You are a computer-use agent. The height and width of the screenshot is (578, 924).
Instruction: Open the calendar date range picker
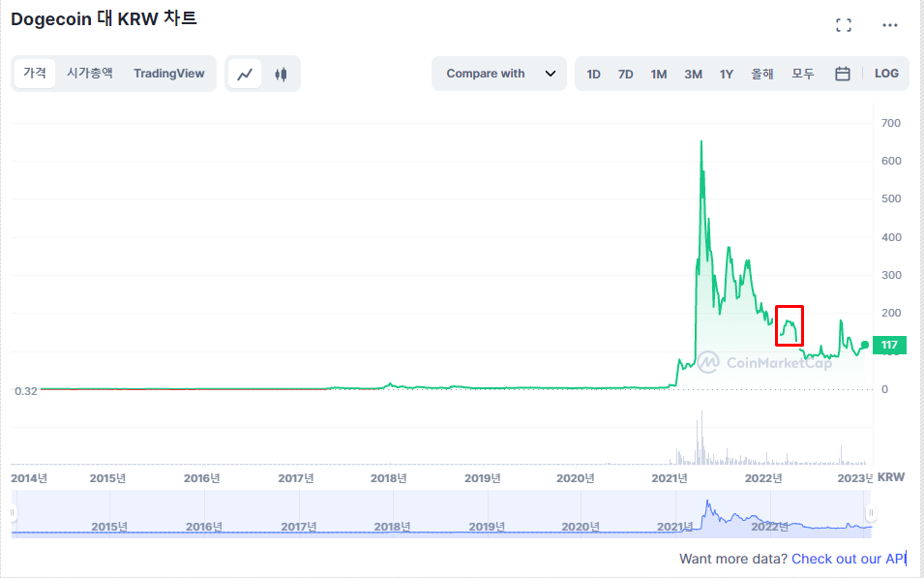coord(843,74)
